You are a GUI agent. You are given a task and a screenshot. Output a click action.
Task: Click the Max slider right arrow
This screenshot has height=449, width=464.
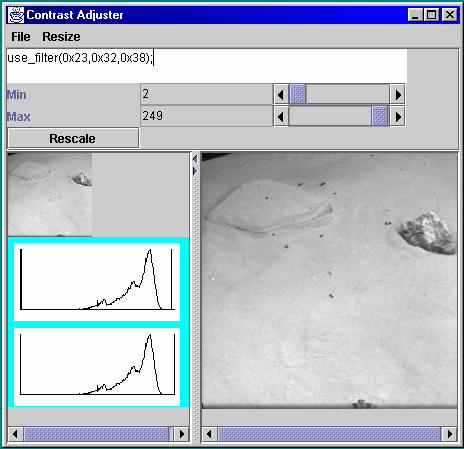click(398, 117)
